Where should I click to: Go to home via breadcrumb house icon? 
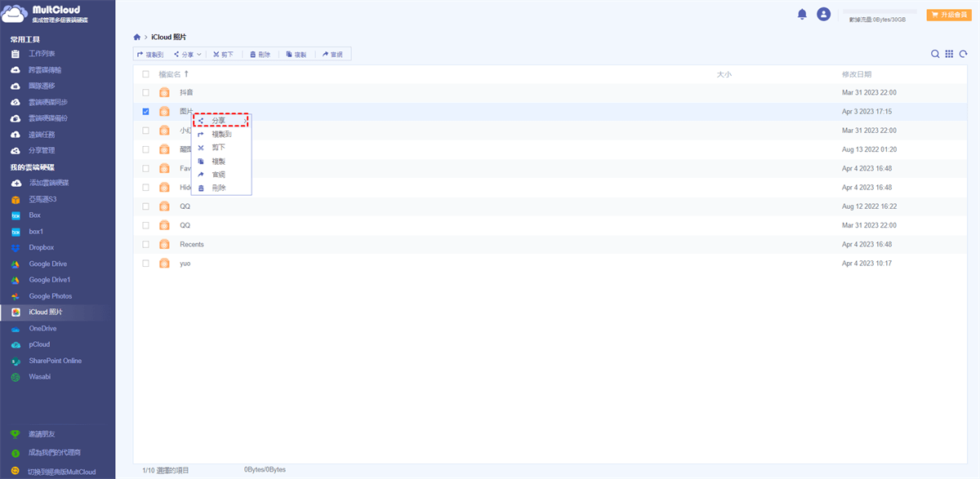pos(137,38)
